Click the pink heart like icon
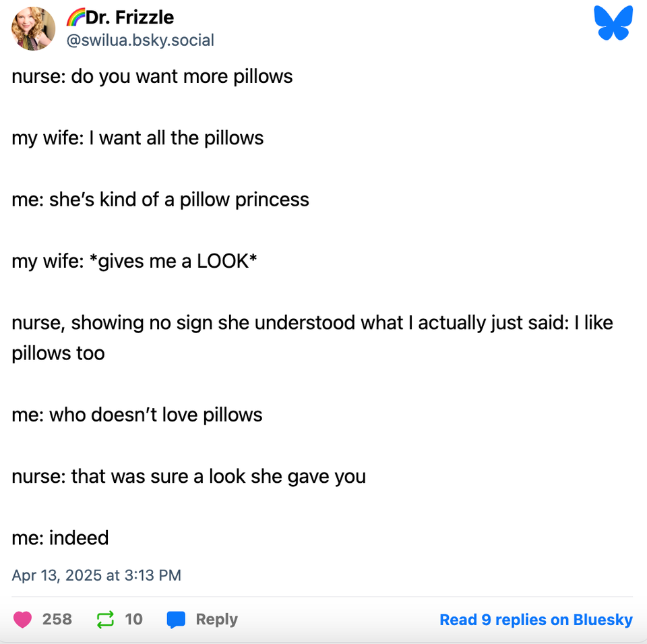Image resolution: width=647 pixels, height=644 pixels. tap(23, 619)
